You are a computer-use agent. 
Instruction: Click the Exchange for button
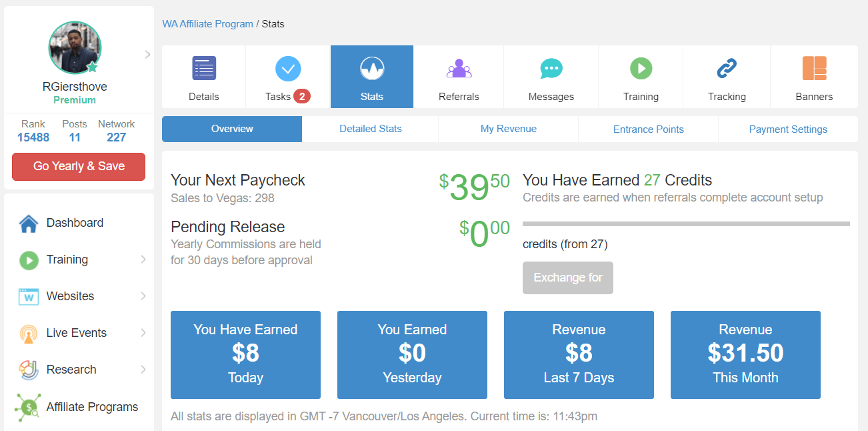click(x=568, y=278)
